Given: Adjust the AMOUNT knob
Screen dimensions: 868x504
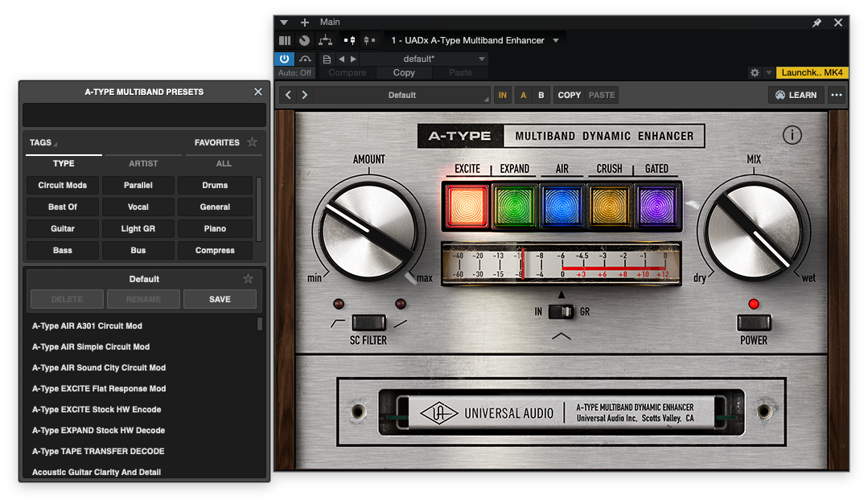Looking at the screenshot, I should click(368, 232).
